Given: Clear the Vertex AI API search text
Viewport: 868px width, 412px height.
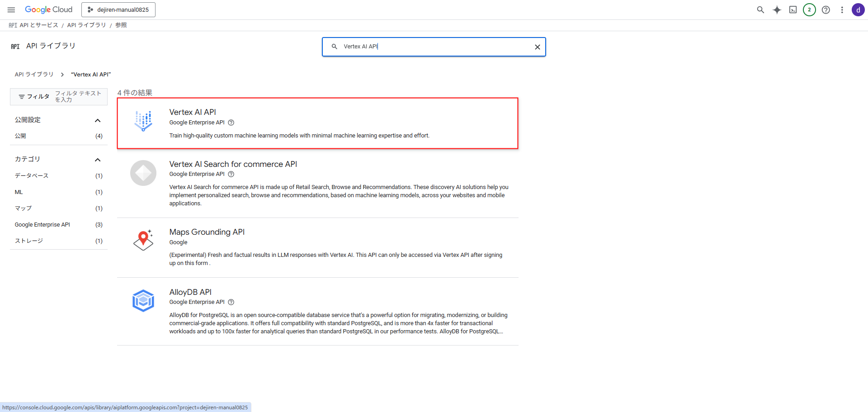Looking at the screenshot, I should click(x=537, y=47).
